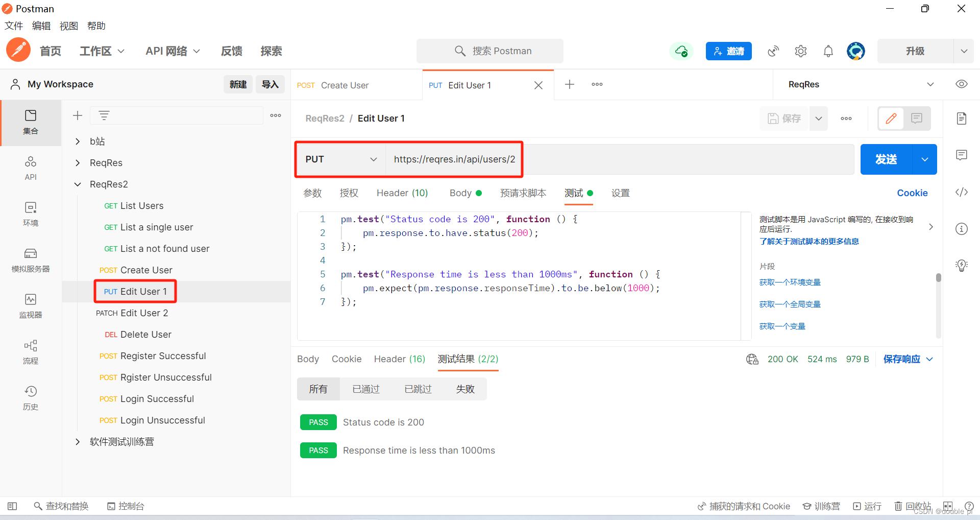This screenshot has width=980, height=520.
Task: Open documentation icon in right sidebar
Action: 962,119
